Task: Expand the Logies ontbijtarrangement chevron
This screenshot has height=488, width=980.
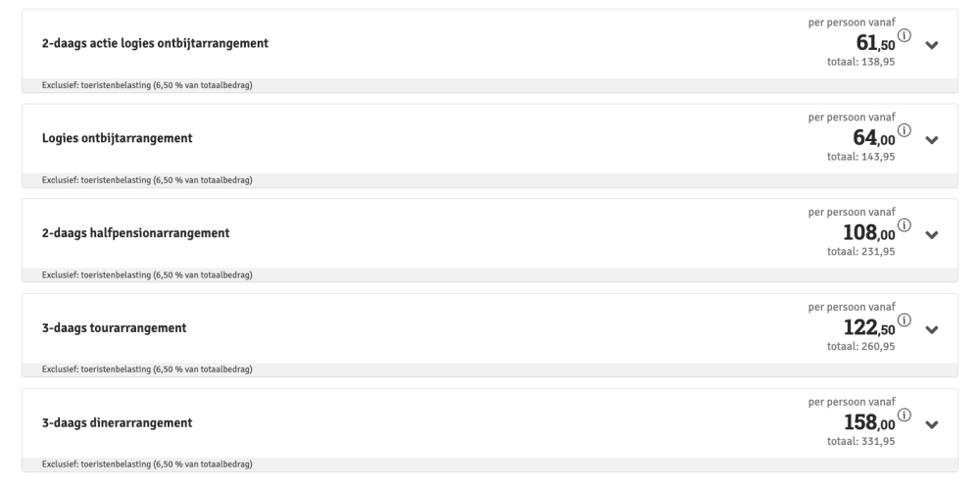Action: click(931, 139)
